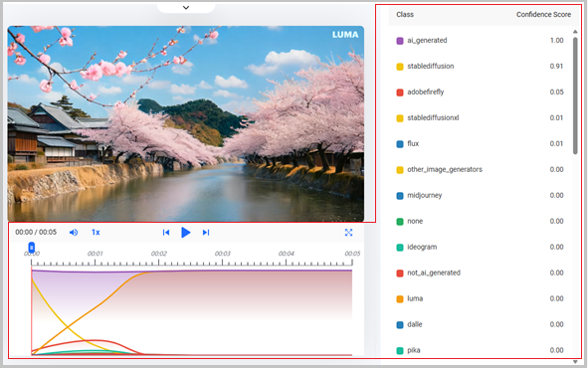Screen dimensions: 588x368
Task: Change the 1x playback speed
Action: pyautogui.click(x=96, y=233)
